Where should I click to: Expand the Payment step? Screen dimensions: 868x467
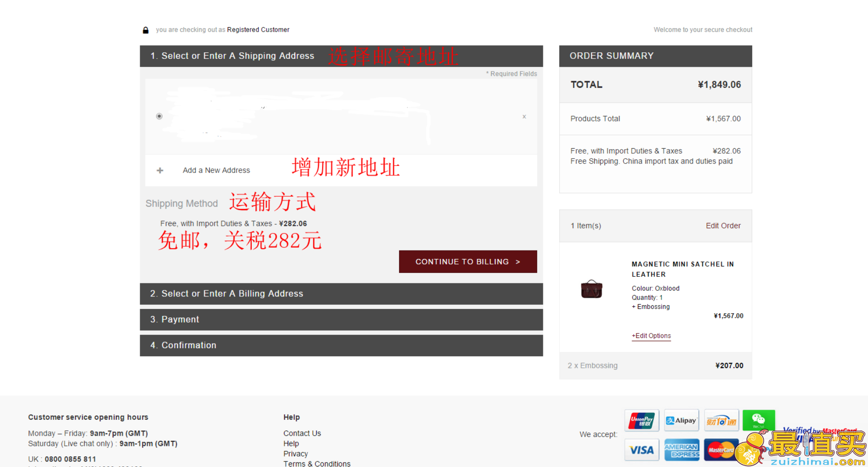[341, 319]
